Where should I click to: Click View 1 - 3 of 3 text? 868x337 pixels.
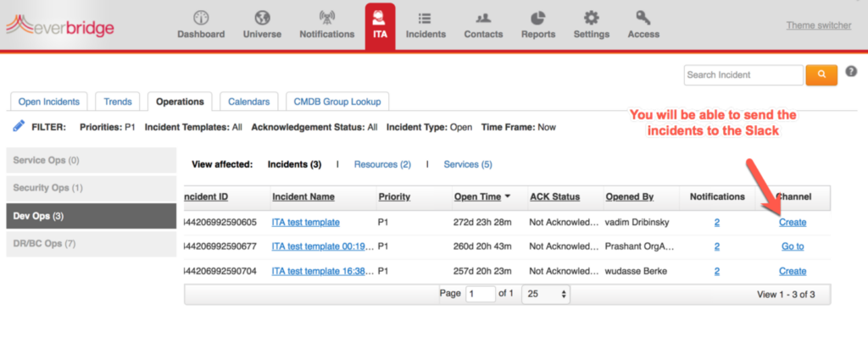coord(786,295)
